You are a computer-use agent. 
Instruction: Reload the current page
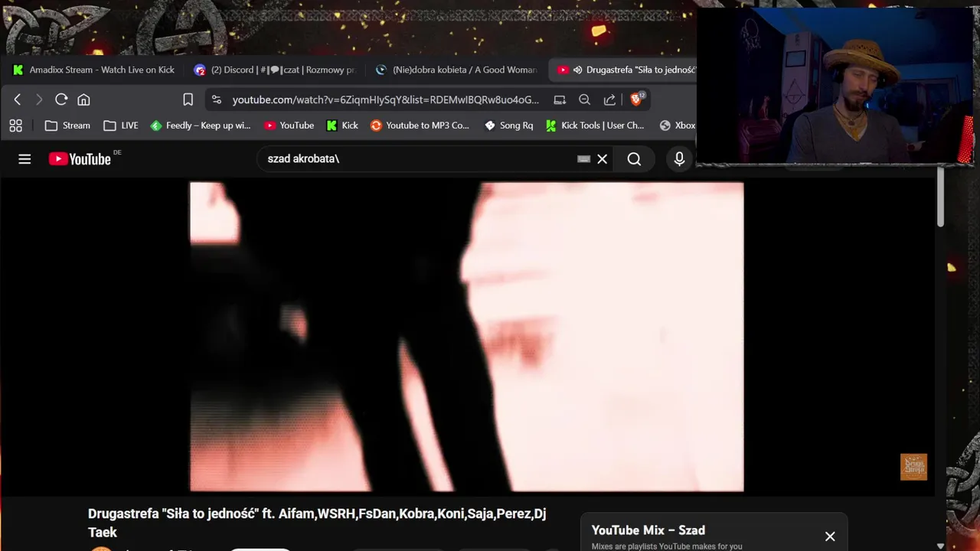[x=61, y=99]
